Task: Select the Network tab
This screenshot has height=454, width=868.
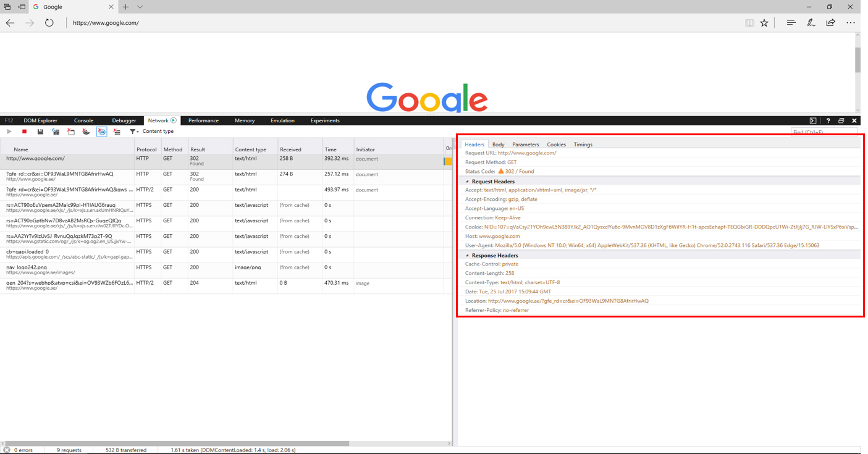Action: pos(162,120)
